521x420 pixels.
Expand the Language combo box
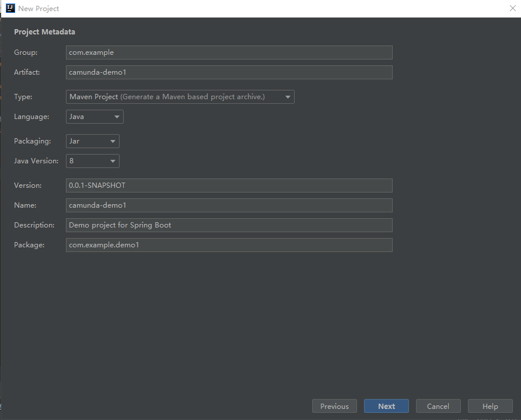click(95, 117)
